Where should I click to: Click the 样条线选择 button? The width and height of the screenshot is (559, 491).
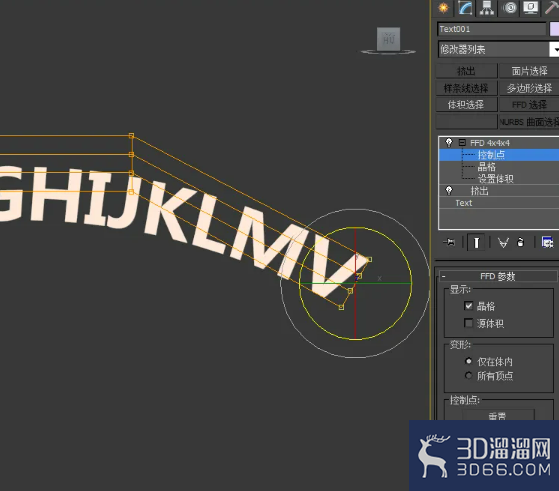click(x=466, y=88)
